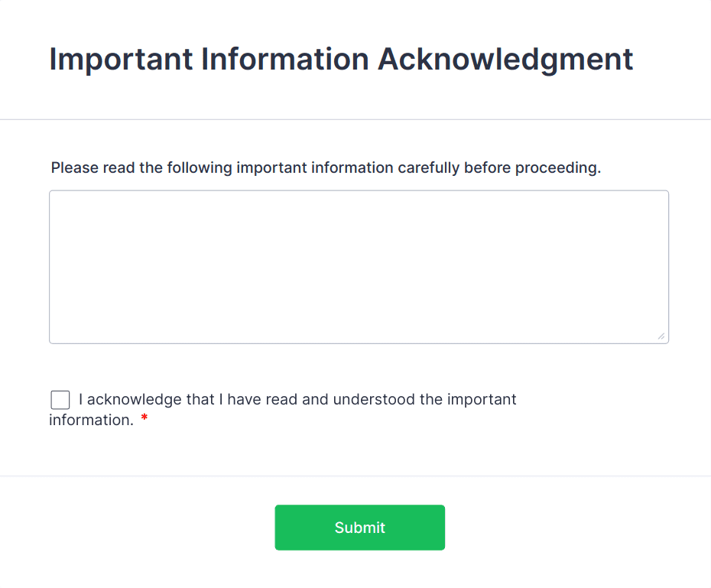Tick the acknowledgment checkbox
The image size is (711, 588).
(60, 400)
